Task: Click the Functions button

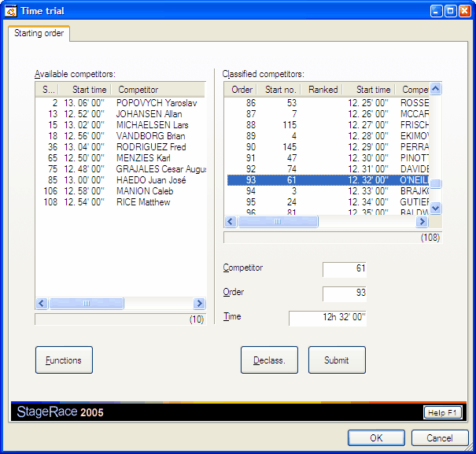Action: click(x=64, y=360)
